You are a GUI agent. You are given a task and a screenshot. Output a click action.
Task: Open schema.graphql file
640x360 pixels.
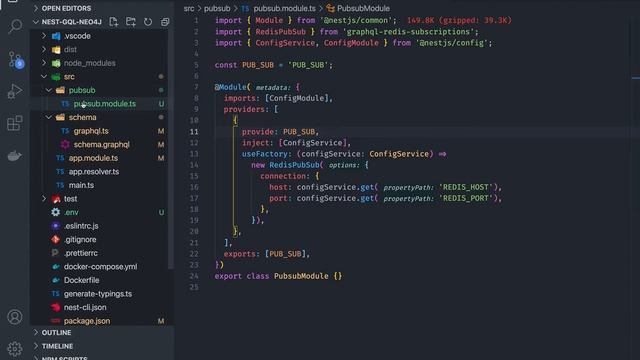102,144
